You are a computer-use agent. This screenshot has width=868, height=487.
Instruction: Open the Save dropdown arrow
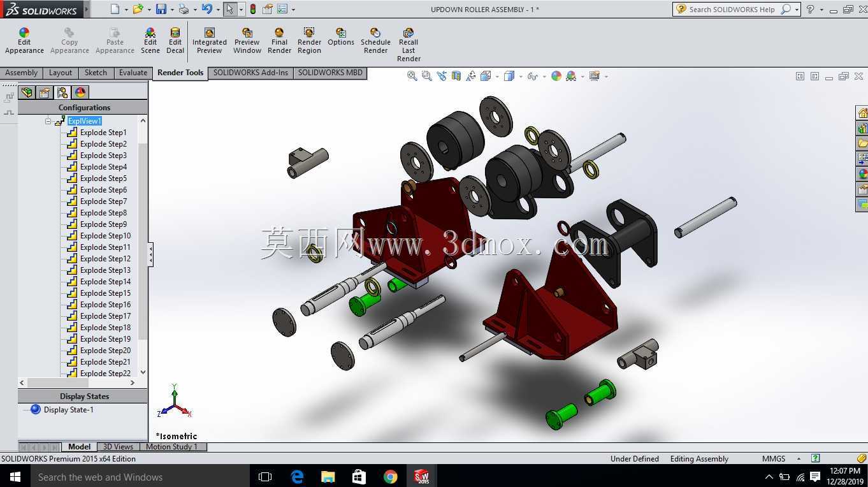[x=172, y=10]
